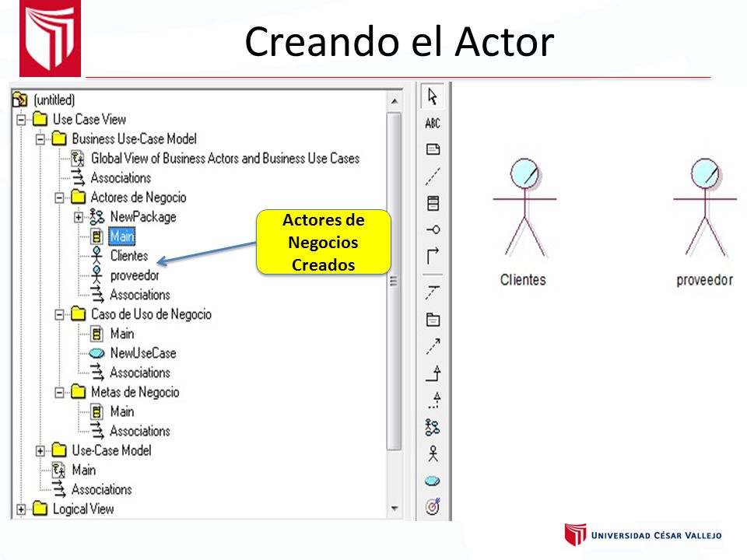
Task: Choose the Unidirectional Association tool
Action: tap(433, 256)
